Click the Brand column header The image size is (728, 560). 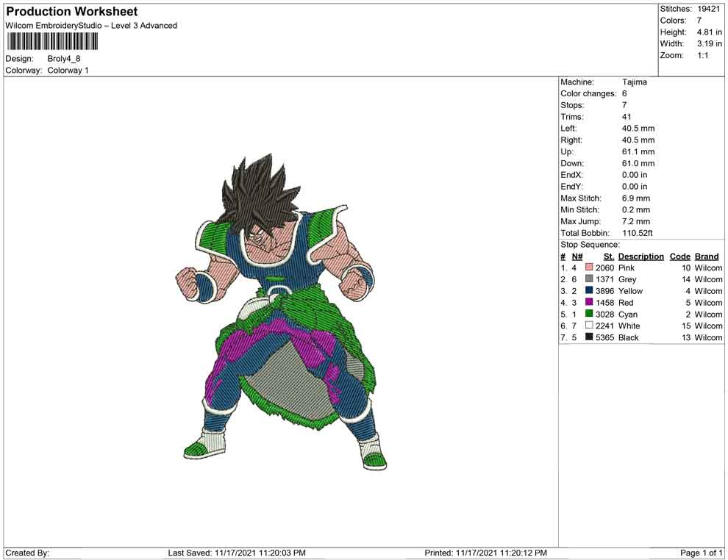(707, 256)
